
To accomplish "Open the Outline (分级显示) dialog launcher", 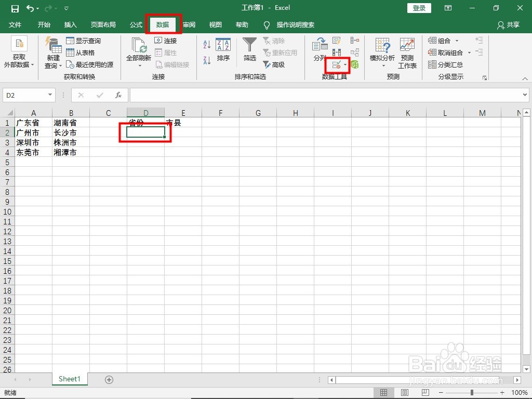I will [x=485, y=78].
